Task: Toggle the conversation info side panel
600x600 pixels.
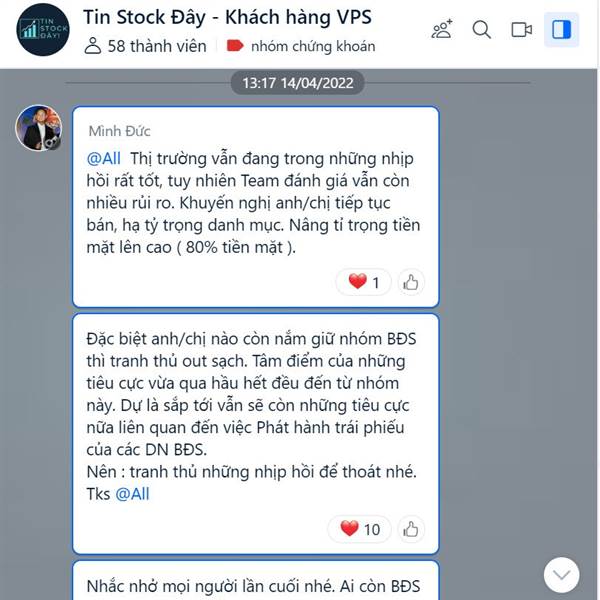Action: tap(561, 29)
